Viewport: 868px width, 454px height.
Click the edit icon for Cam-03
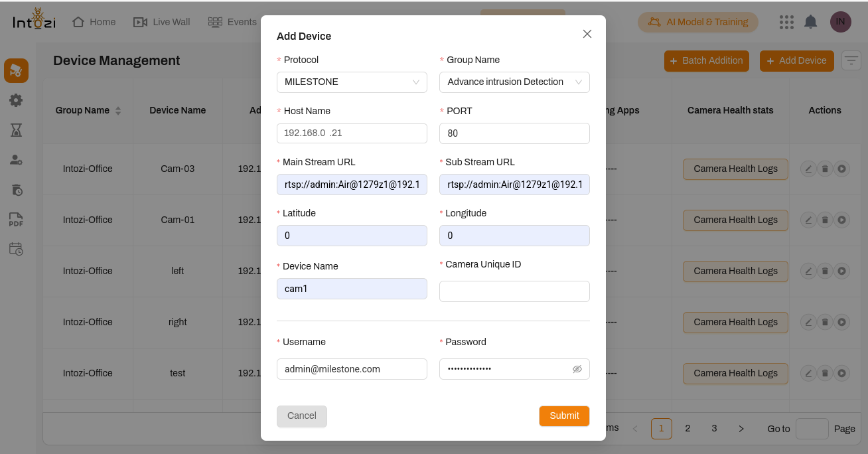808,169
